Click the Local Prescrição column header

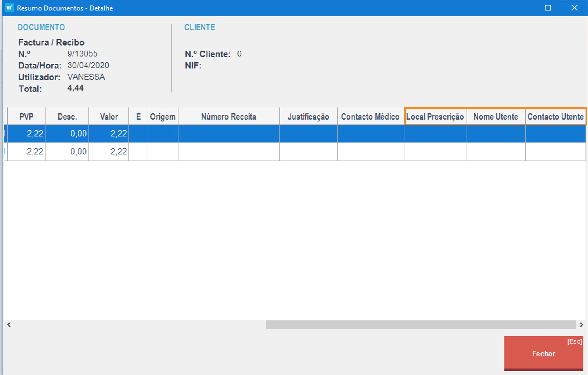point(435,117)
